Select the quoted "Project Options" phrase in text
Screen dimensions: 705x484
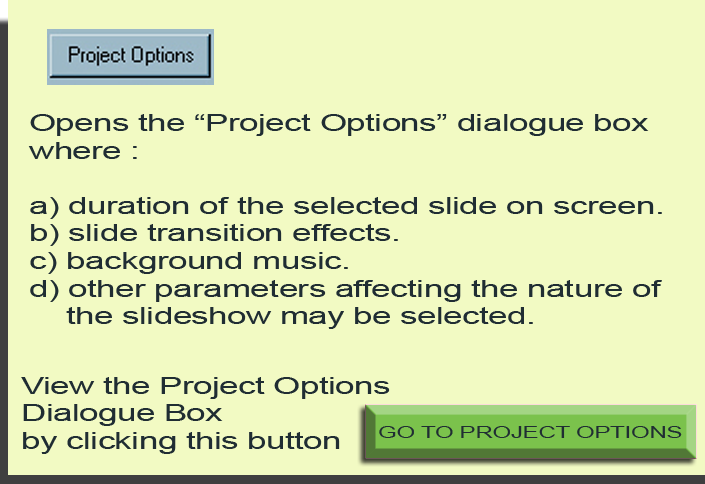[x=322, y=122]
